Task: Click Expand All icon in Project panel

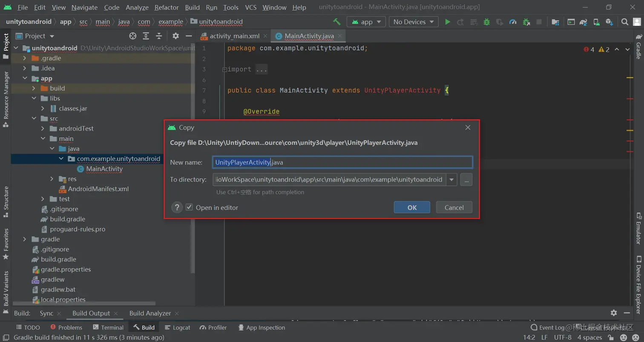Action: pos(146,36)
